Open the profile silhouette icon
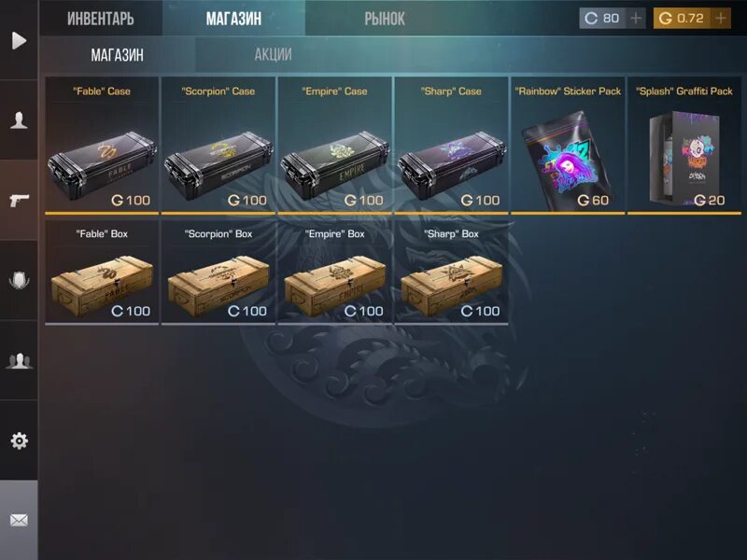Image resolution: width=747 pixels, height=560 pixels. pos(19,119)
